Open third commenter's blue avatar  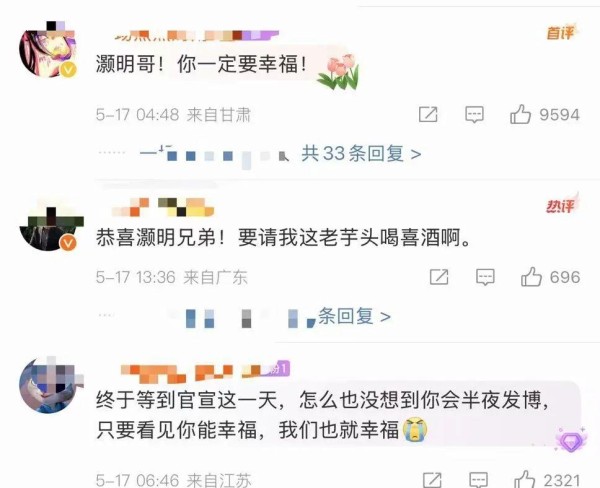50,386
